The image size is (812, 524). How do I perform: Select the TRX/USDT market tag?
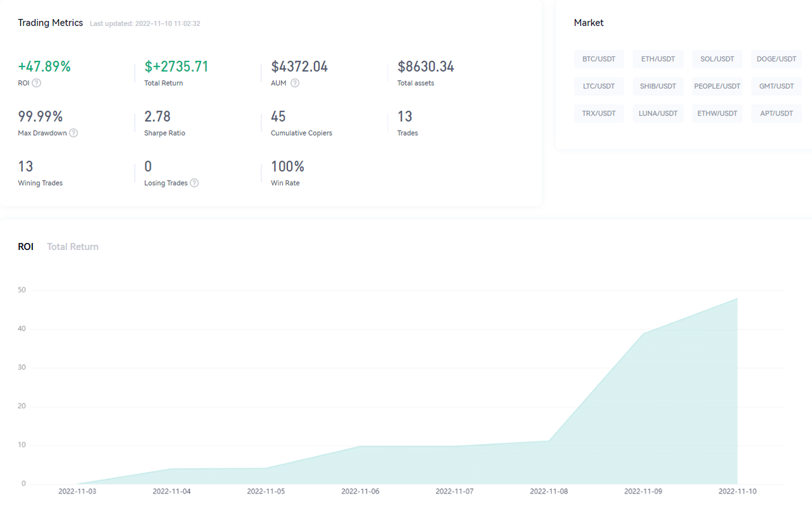(x=599, y=114)
